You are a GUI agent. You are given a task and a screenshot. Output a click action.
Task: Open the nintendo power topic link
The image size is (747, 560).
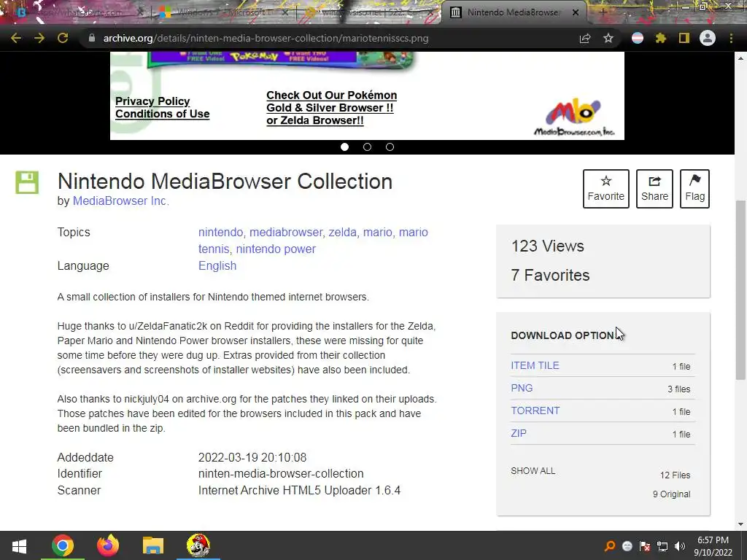276,249
